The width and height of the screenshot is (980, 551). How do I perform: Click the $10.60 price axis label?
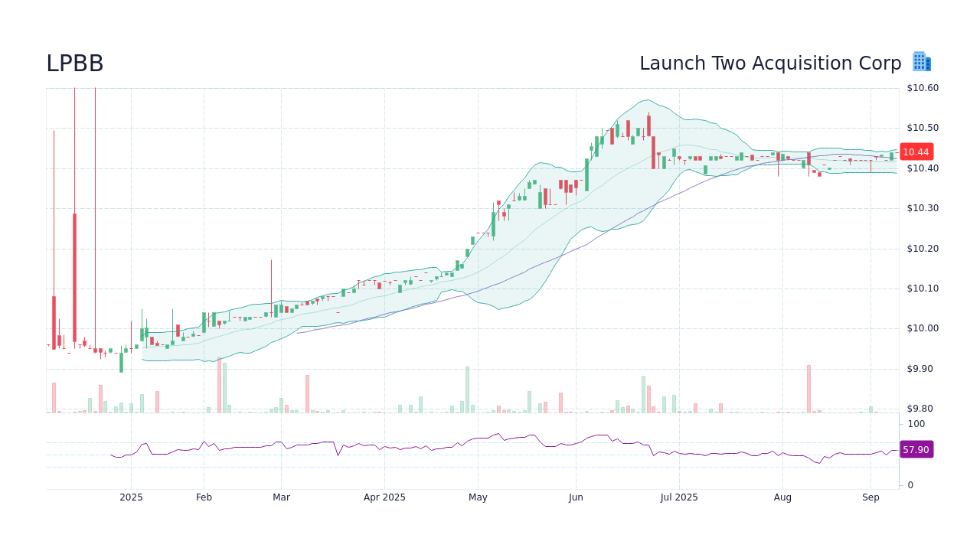[923, 88]
